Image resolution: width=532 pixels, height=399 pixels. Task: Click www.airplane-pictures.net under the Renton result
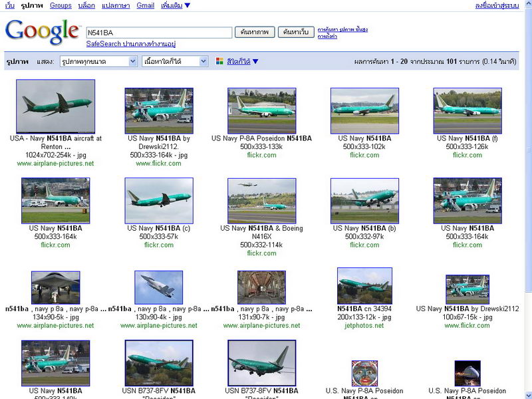[x=56, y=164]
